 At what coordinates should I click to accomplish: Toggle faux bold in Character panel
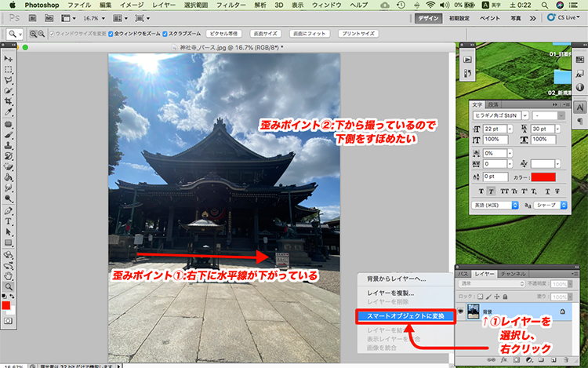(481, 191)
